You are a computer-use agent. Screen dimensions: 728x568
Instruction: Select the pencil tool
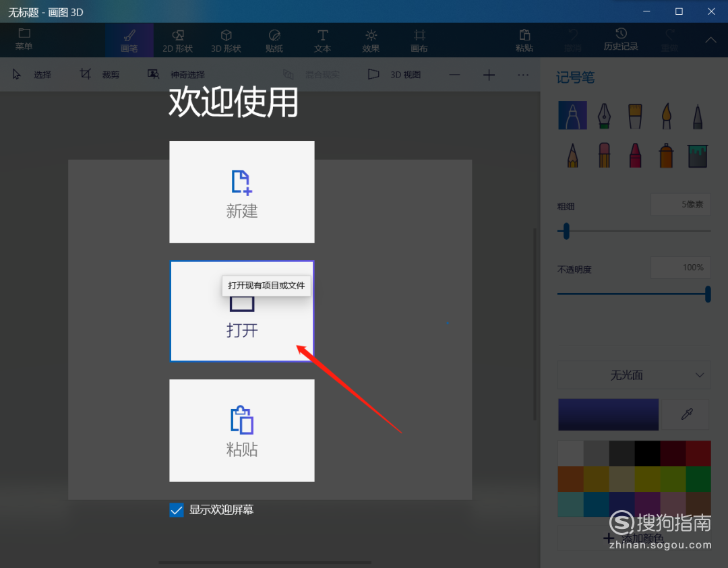(572, 155)
